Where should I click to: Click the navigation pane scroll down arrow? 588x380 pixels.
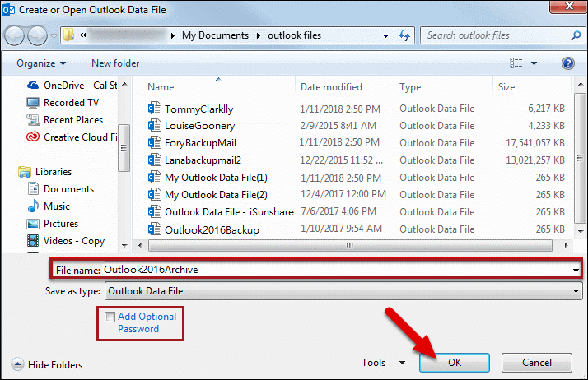(125, 246)
